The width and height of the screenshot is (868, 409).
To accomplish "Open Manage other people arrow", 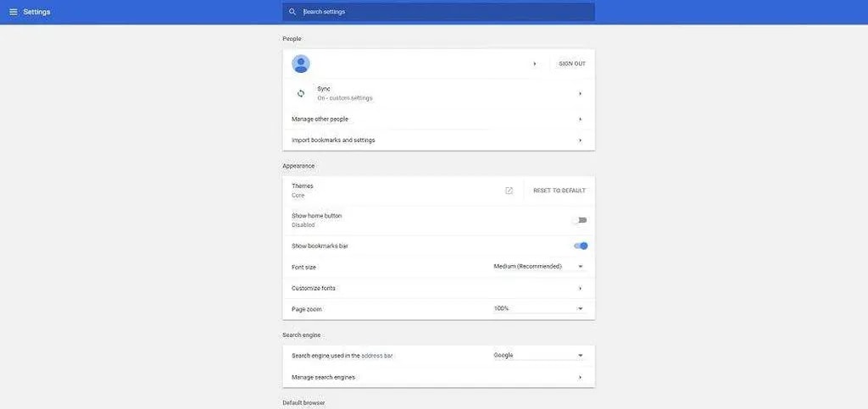I will [580, 119].
